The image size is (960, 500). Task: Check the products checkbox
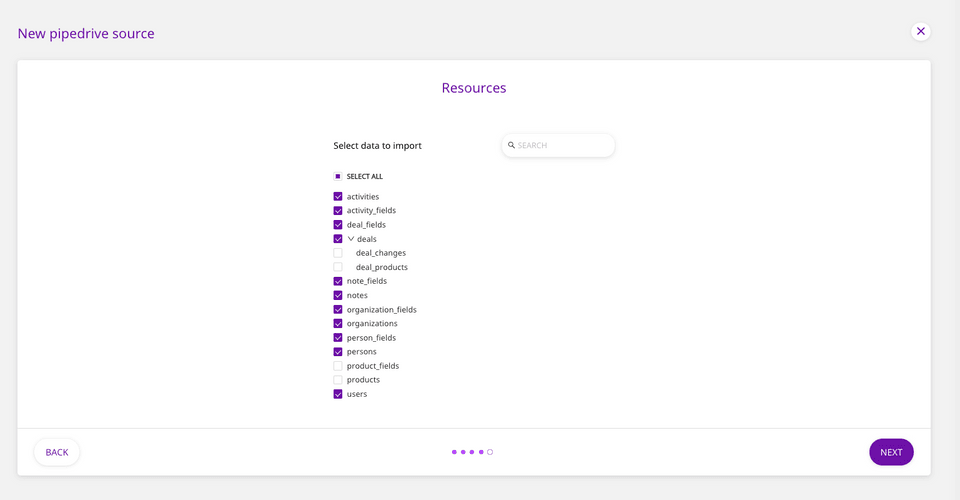pyautogui.click(x=338, y=380)
